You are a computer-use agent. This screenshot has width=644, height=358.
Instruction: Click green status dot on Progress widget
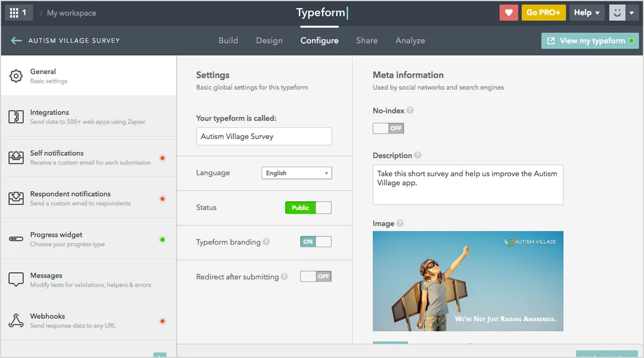pyautogui.click(x=162, y=240)
